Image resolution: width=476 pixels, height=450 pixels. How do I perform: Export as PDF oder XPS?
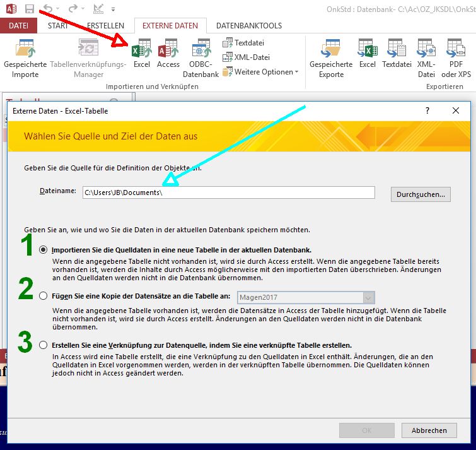456,58
